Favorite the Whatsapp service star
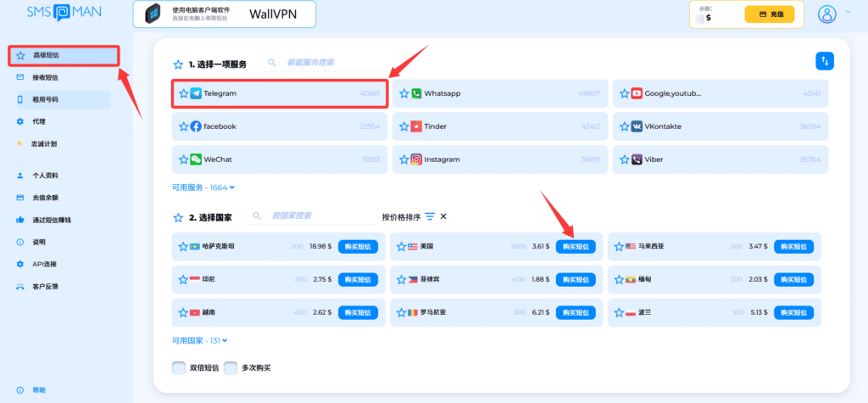Image resolution: width=868 pixels, height=403 pixels. pos(404,93)
